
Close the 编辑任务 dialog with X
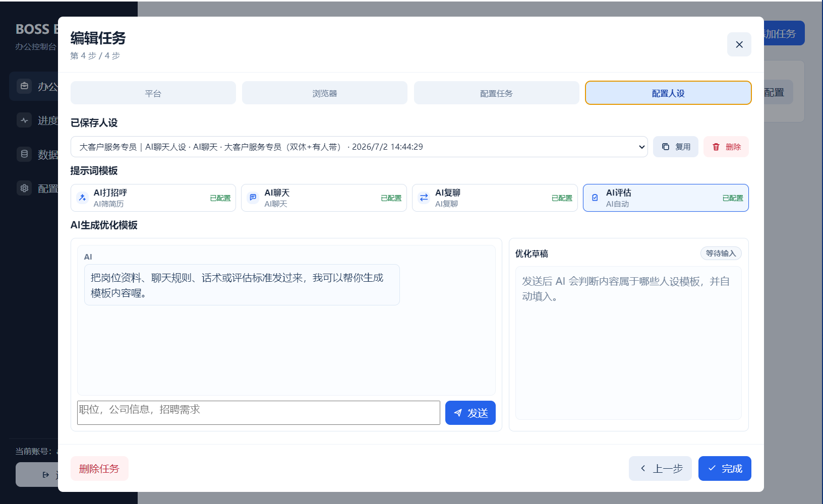click(x=739, y=44)
